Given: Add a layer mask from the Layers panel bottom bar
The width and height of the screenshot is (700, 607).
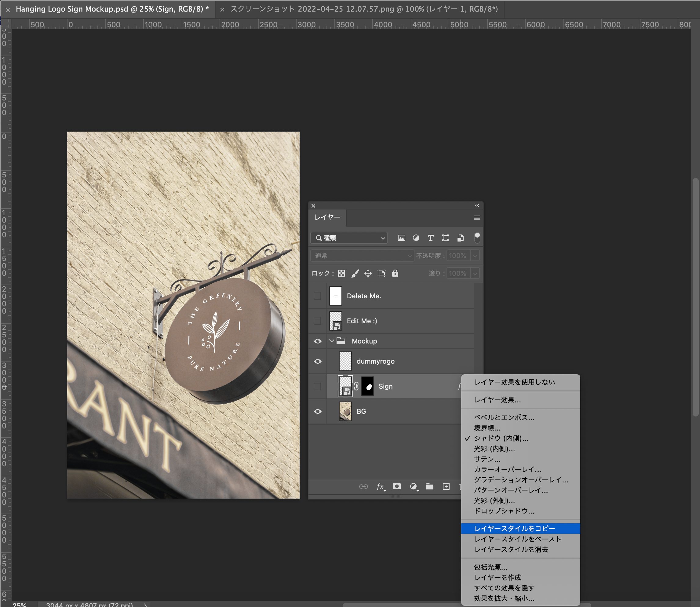Looking at the screenshot, I should (397, 487).
